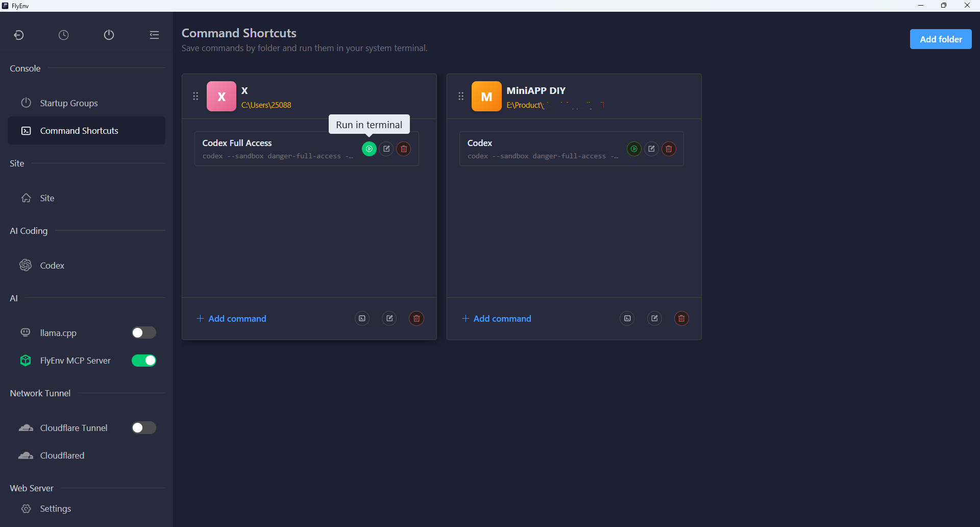
Task: Edit the MiniAPP DIY Codex command
Action: click(x=651, y=149)
